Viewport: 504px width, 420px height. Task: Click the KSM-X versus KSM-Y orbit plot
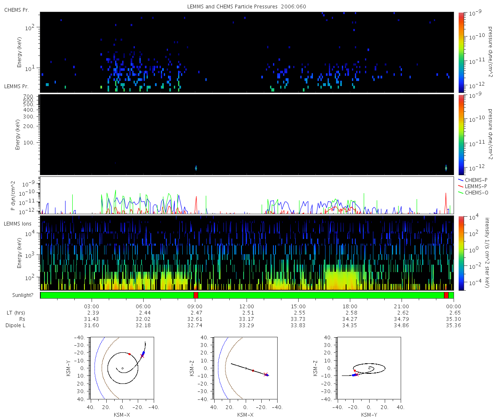[x=122, y=368]
